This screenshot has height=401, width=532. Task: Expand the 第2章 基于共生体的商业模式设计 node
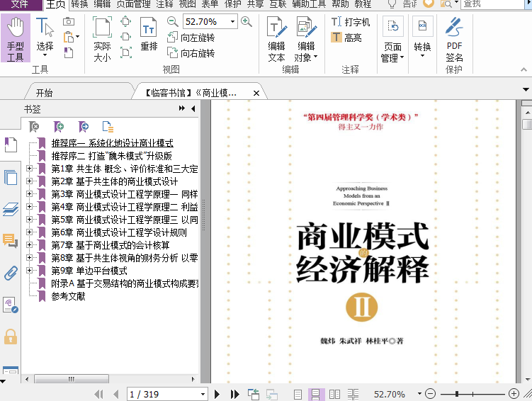pyautogui.click(x=30, y=181)
